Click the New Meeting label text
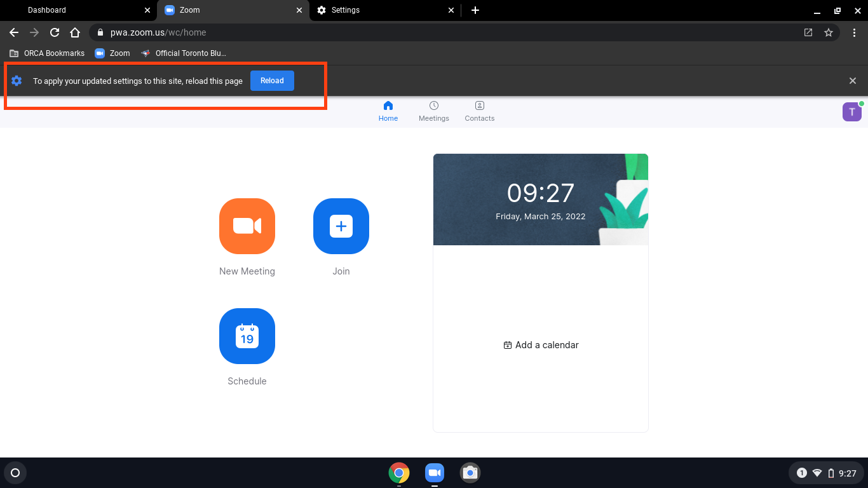The width and height of the screenshot is (868, 488). coord(247,271)
